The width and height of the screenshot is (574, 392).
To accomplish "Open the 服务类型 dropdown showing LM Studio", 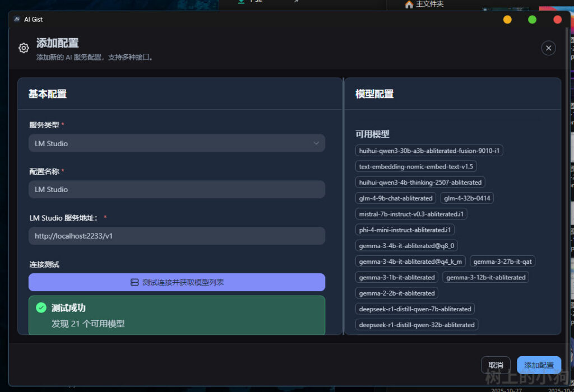I will 177,143.
